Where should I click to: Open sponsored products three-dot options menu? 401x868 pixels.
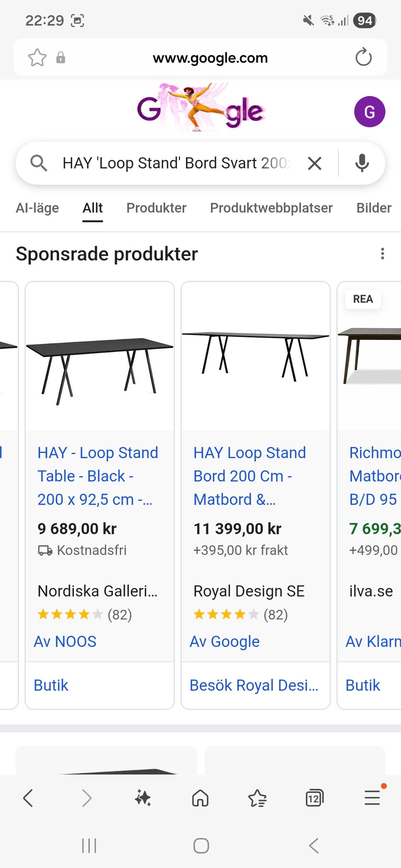pos(382,254)
